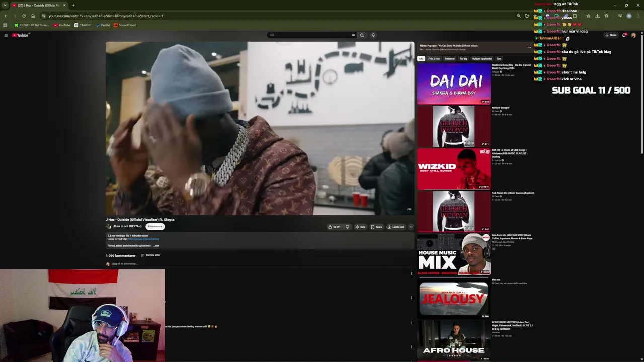Open the site info icon in address bar
The height and width of the screenshot is (362, 644).
click(x=44, y=16)
